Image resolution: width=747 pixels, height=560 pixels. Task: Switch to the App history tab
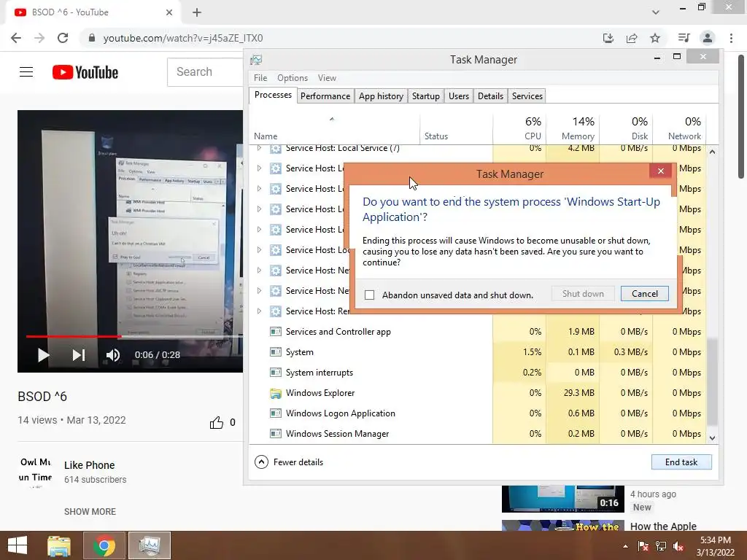point(381,96)
